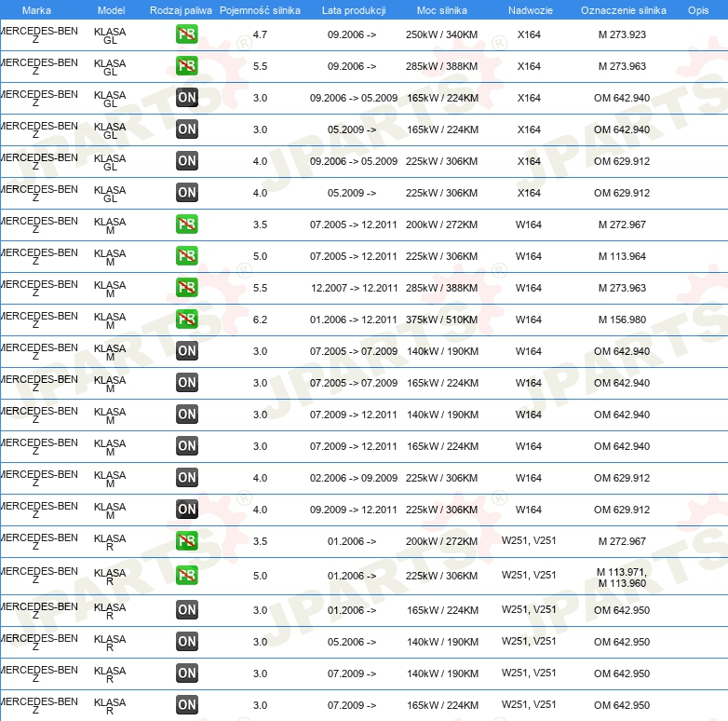Click petrol icon for Klasa R M 272.967
This screenshot has width=728, height=721.
coord(186,541)
